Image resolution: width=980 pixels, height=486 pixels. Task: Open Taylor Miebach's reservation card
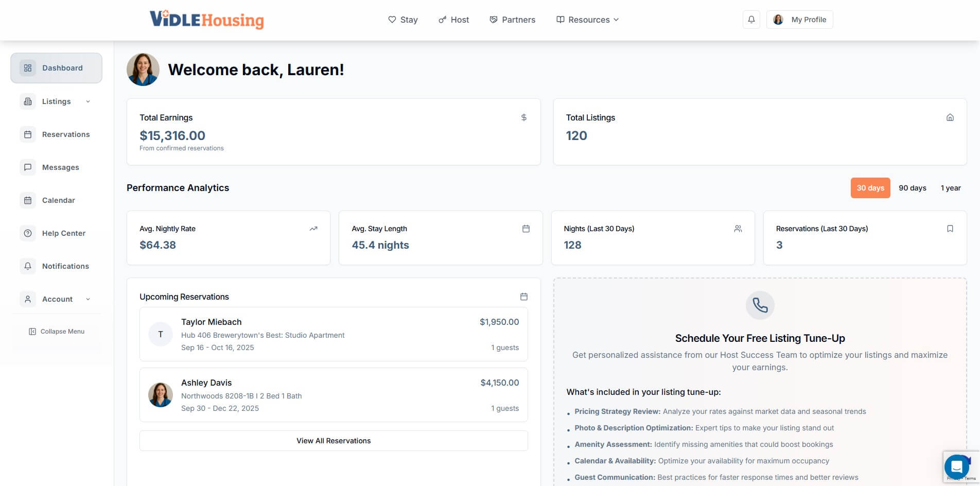click(x=334, y=335)
